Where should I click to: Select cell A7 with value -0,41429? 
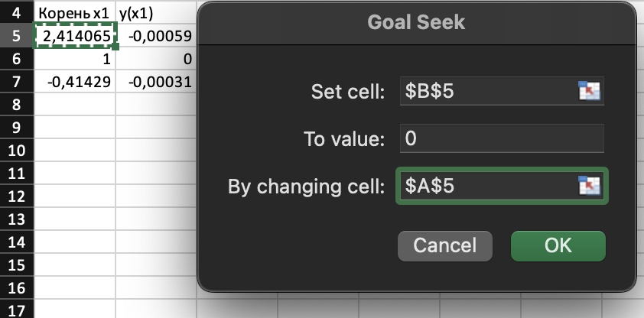[x=76, y=82]
